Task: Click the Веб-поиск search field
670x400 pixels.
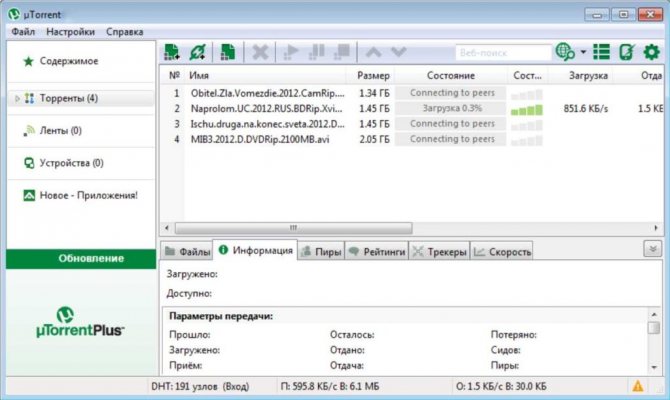Action: (498, 52)
